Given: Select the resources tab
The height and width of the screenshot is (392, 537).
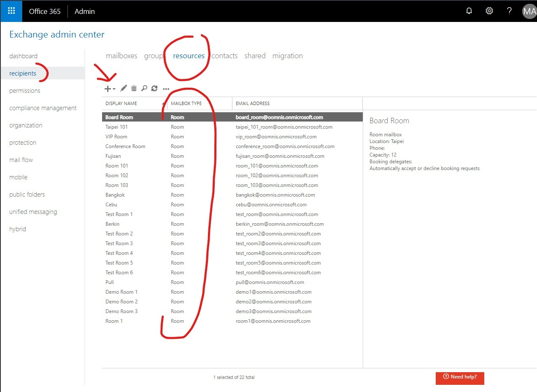Looking at the screenshot, I should tap(189, 56).
